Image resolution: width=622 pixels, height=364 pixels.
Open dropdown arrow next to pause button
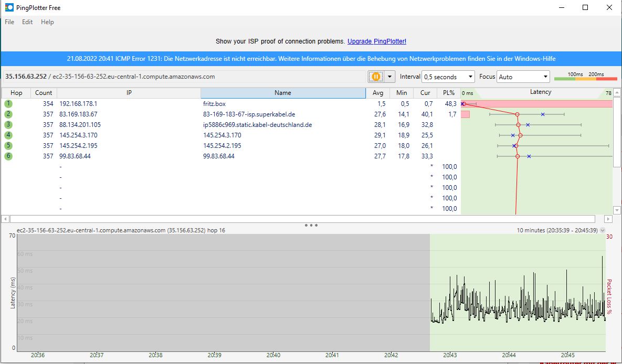(390, 77)
